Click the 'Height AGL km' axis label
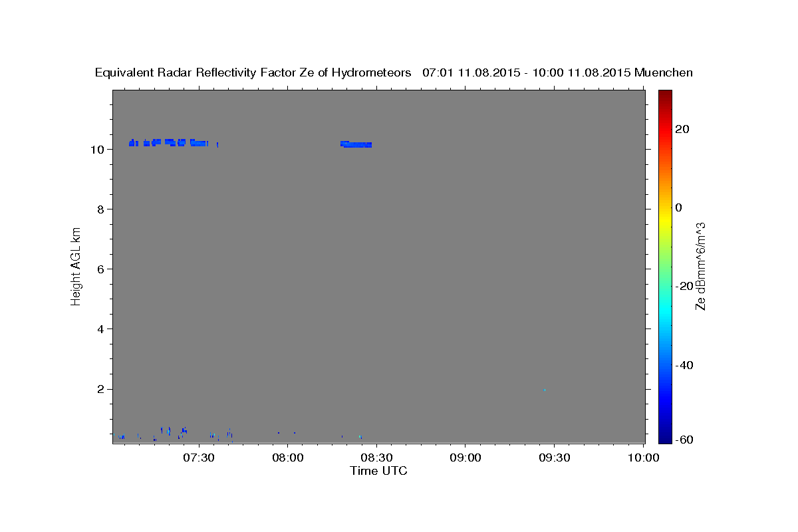Image resolution: width=798 pixels, height=532 pixels. [76, 267]
